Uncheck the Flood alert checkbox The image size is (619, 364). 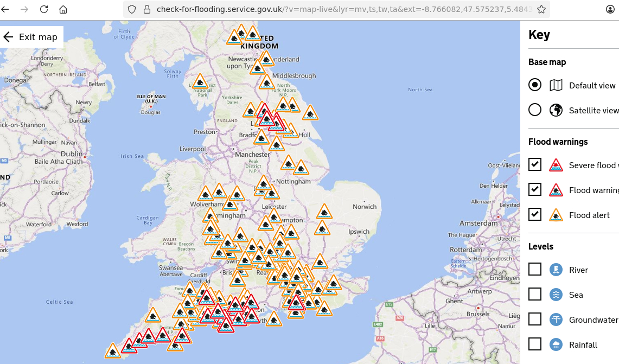[x=535, y=214]
